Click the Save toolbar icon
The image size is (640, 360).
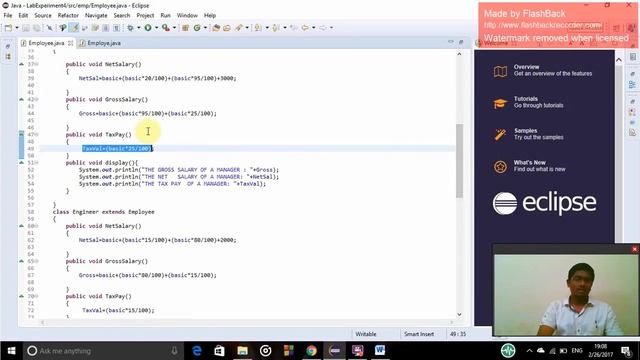[x=26, y=28]
